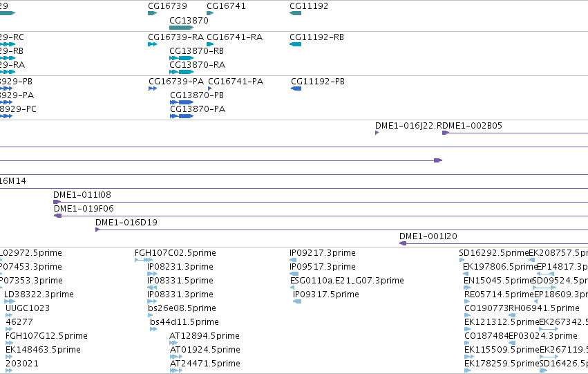Select the CG16739 gene feature
Image resolution: width=588 pixels, height=374 pixels.
pyautogui.click(x=152, y=13)
